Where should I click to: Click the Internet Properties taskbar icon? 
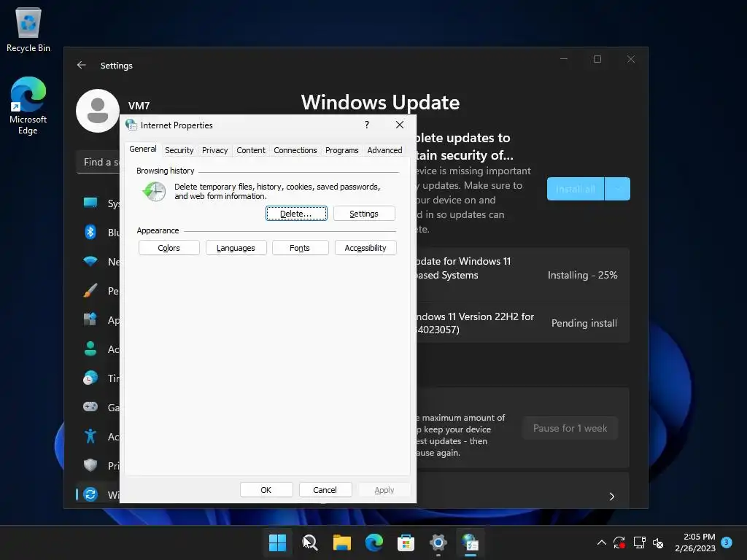pyautogui.click(x=471, y=542)
